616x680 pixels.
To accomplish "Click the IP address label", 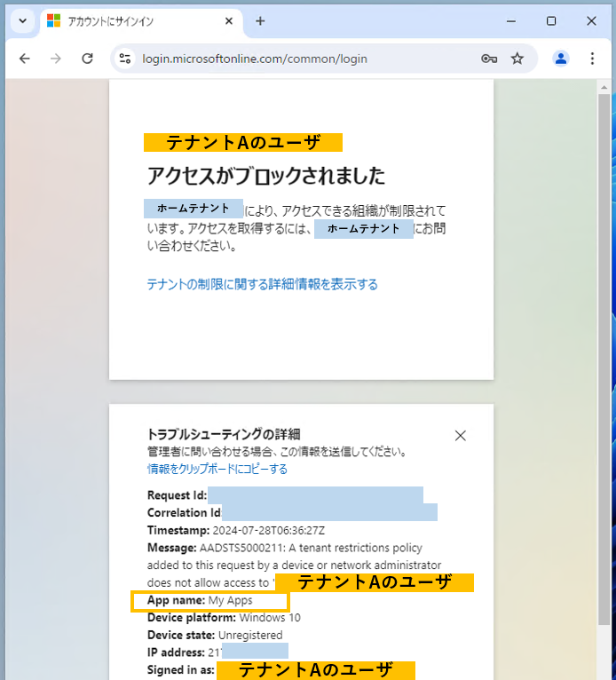I will pos(176,652).
